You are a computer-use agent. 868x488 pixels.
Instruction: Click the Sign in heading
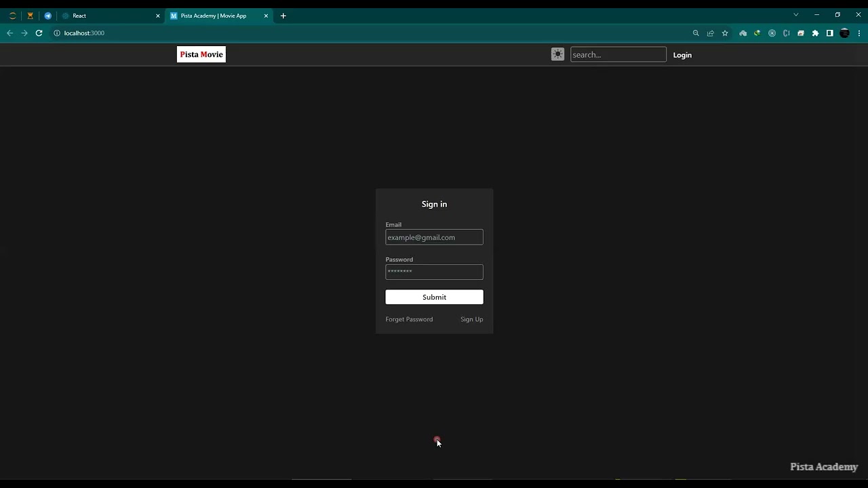point(434,204)
